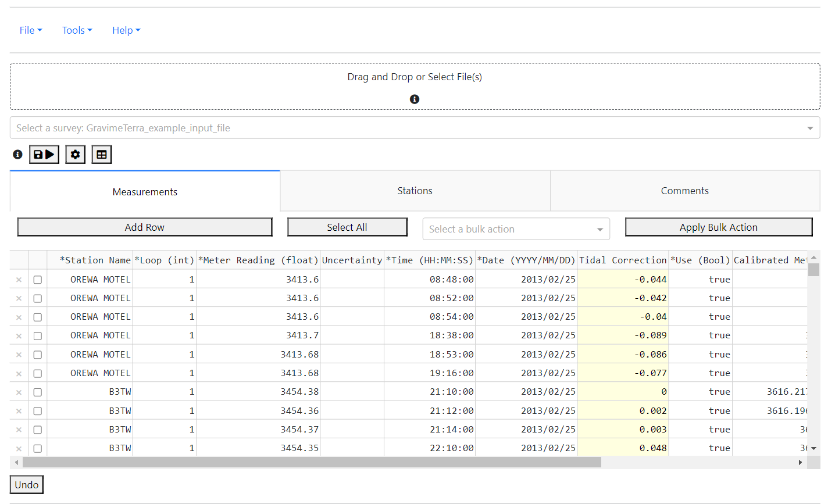Tick checkbox for B3TW 22:10:00 row
Screen dimensions: 835x504
coord(38,448)
